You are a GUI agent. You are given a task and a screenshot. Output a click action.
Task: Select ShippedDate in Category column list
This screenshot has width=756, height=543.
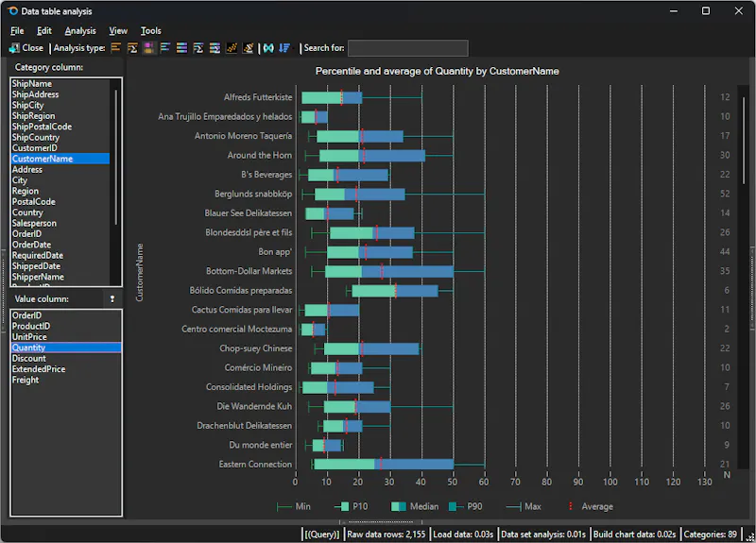[x=60, y=266]
